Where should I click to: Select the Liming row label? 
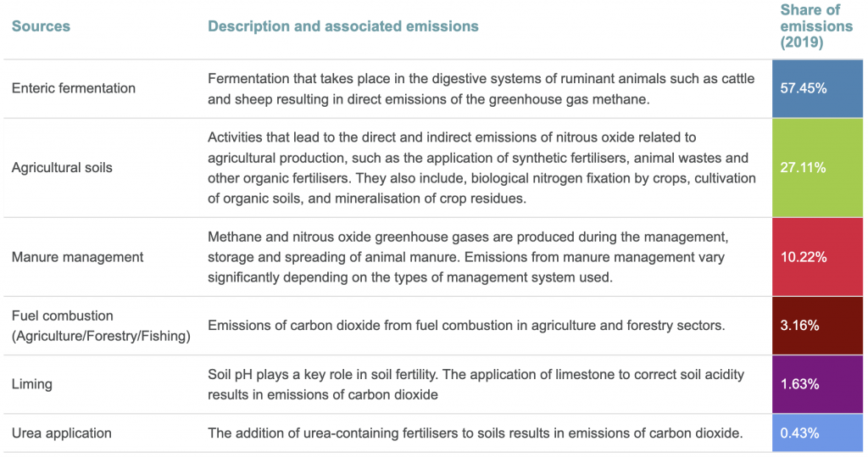click(31, 384)
